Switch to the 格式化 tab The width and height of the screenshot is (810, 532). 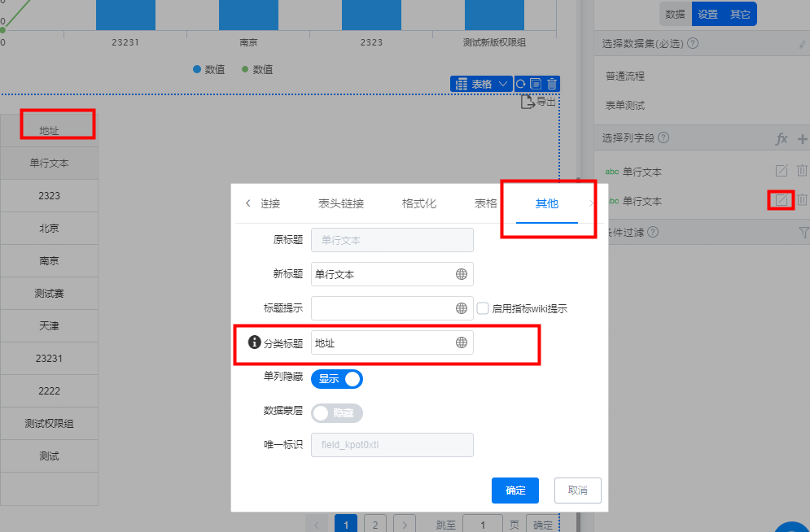(x=419, y=203)
